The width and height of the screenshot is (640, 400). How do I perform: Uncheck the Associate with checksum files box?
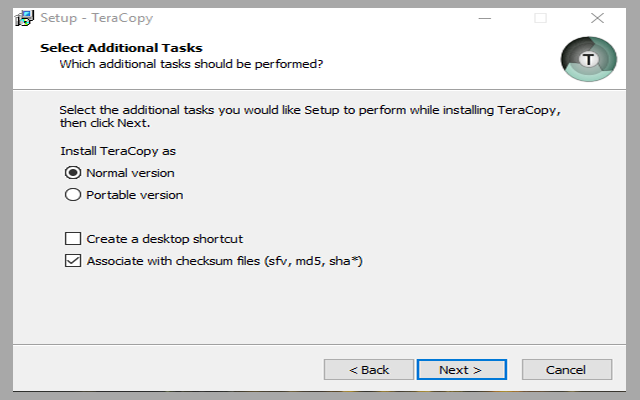click(x=72, y=261)
